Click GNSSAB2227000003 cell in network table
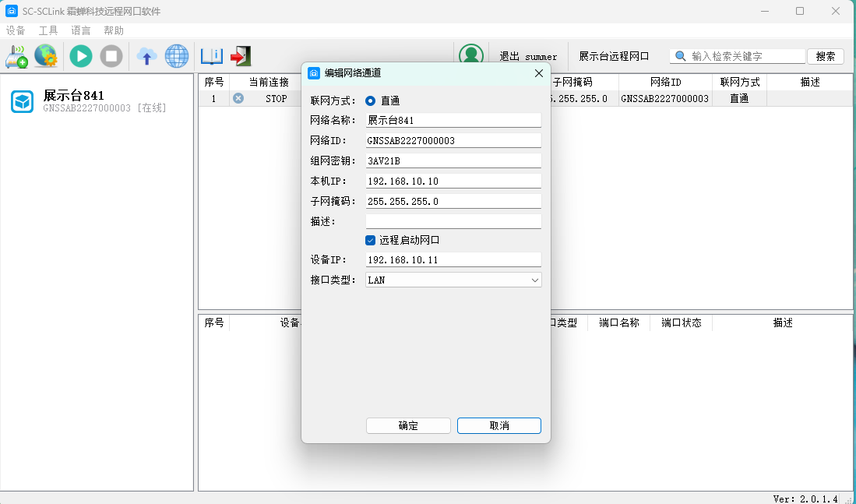Viewport: 856px width, 504px height. (665, 98)
